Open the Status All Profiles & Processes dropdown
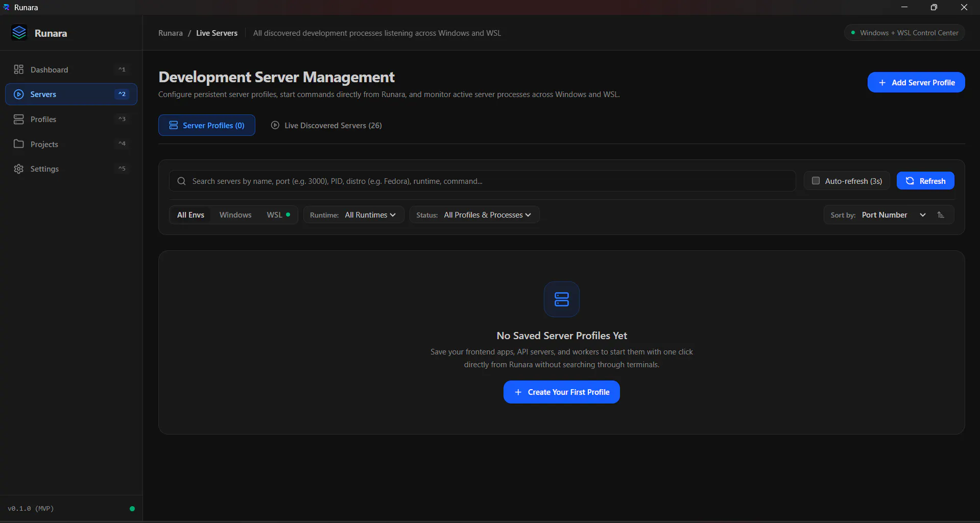 474,215
